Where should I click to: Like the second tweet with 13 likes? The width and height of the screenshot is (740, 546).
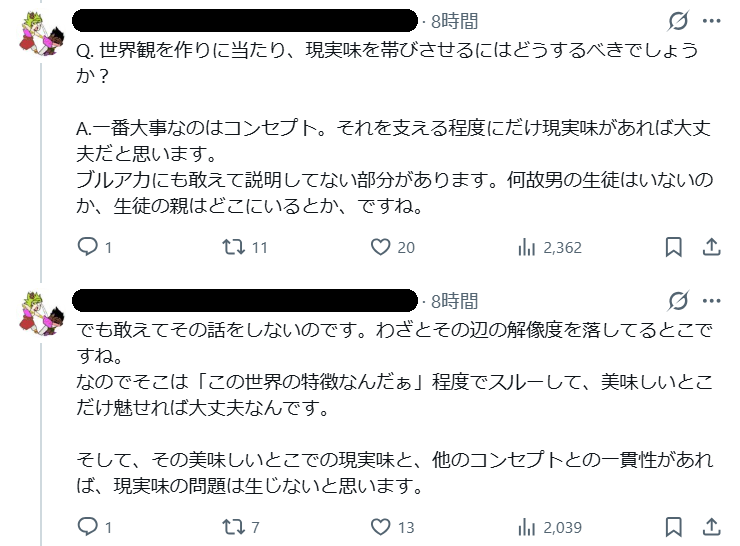click(380, 527)
